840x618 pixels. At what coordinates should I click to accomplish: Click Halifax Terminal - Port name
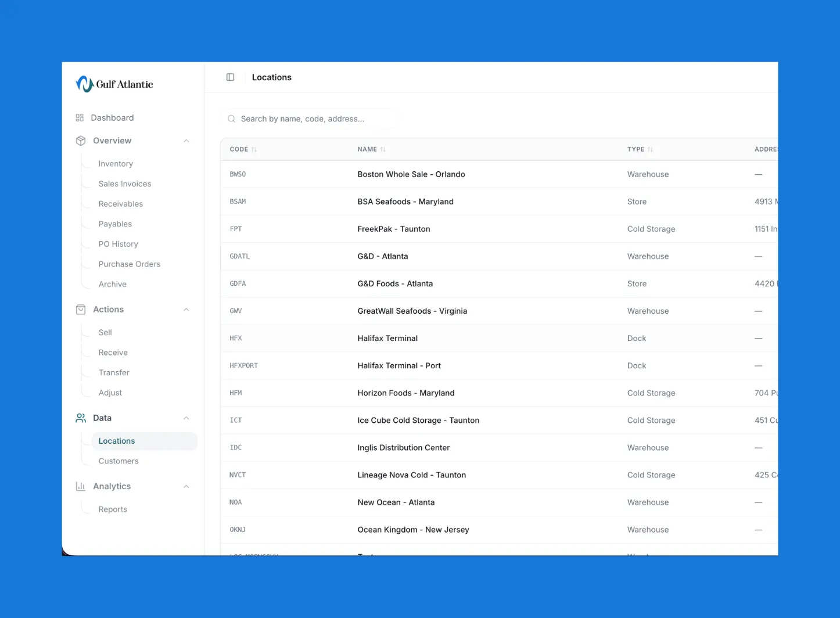coord(399,365)
